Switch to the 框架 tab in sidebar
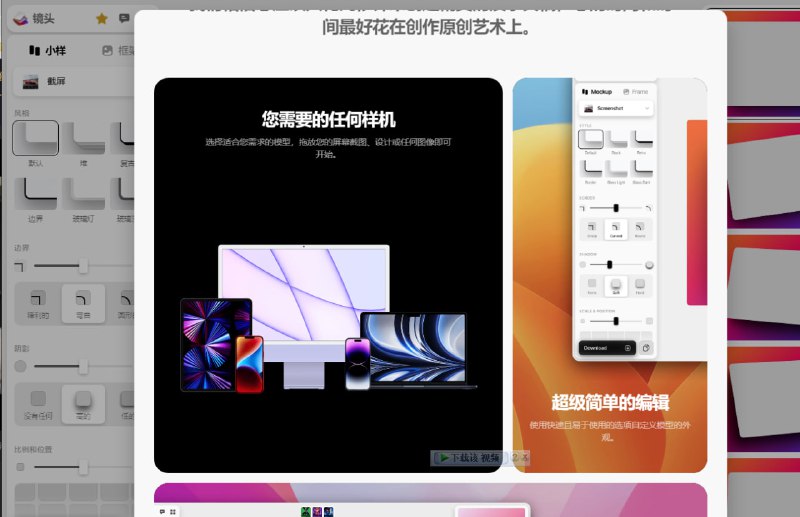Screen dimensions: 800x517 click(118, 51)
